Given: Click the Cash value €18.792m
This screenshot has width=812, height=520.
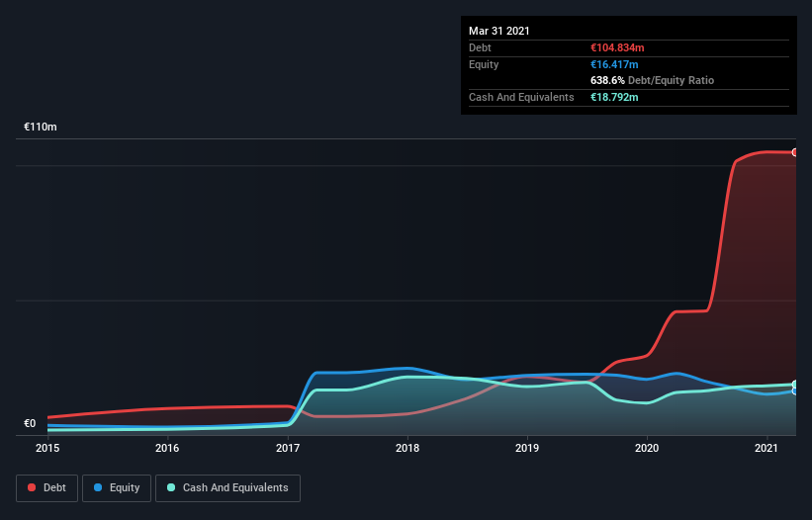Looking at the screenshot, I should 614,97.
